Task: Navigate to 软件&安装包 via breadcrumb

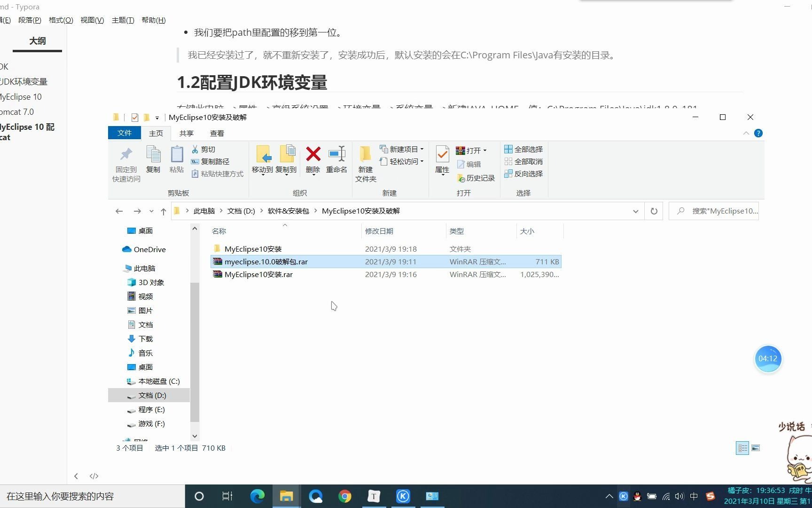Action: point(288,211)
